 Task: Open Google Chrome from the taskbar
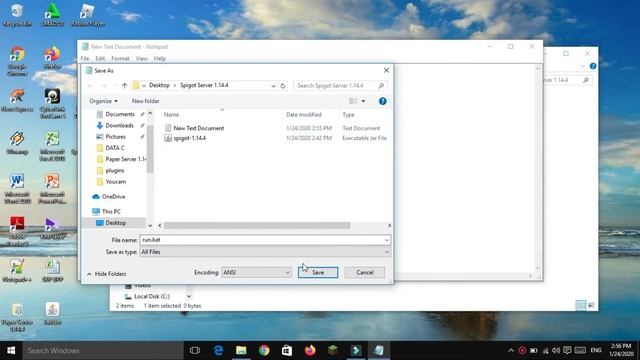[264, 351]
